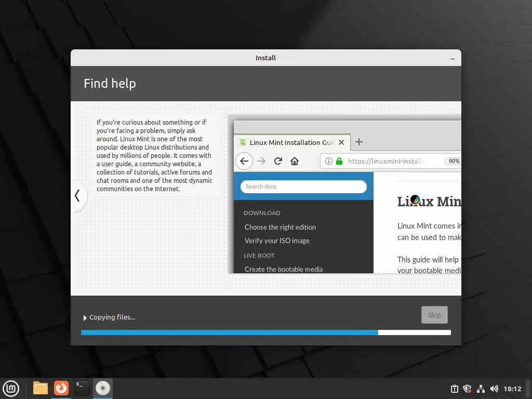Click the slideshow browser reload icon
The image size is (532, 399).
(x=278, y=161)
